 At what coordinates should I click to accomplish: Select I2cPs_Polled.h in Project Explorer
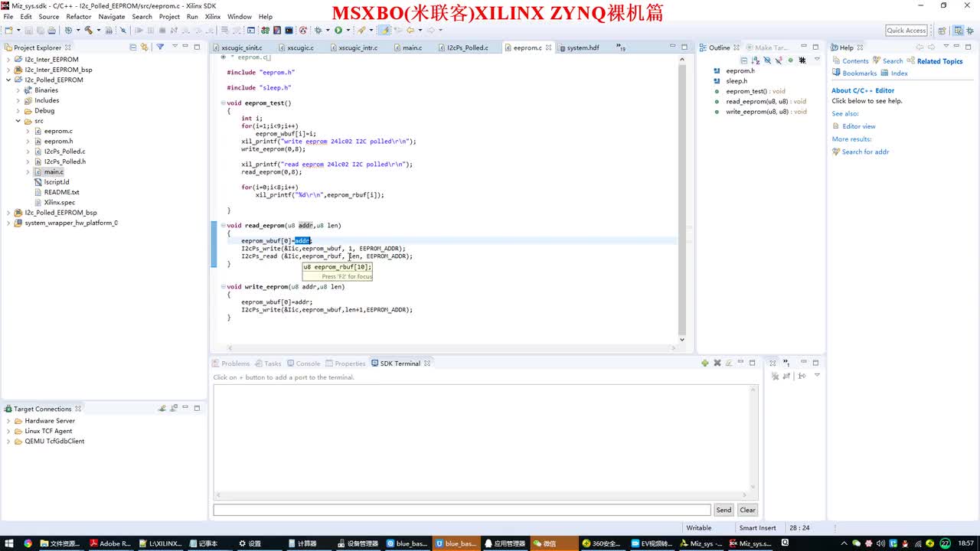64,161
